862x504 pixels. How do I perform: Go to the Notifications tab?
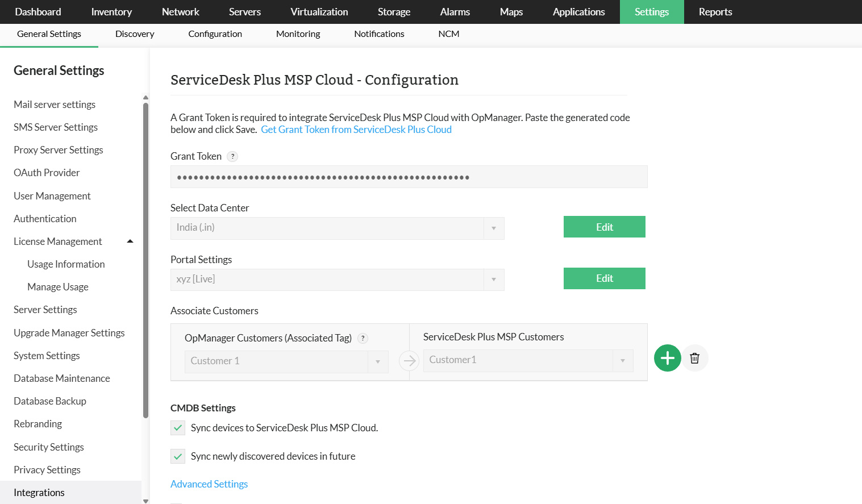pos(378,34)
